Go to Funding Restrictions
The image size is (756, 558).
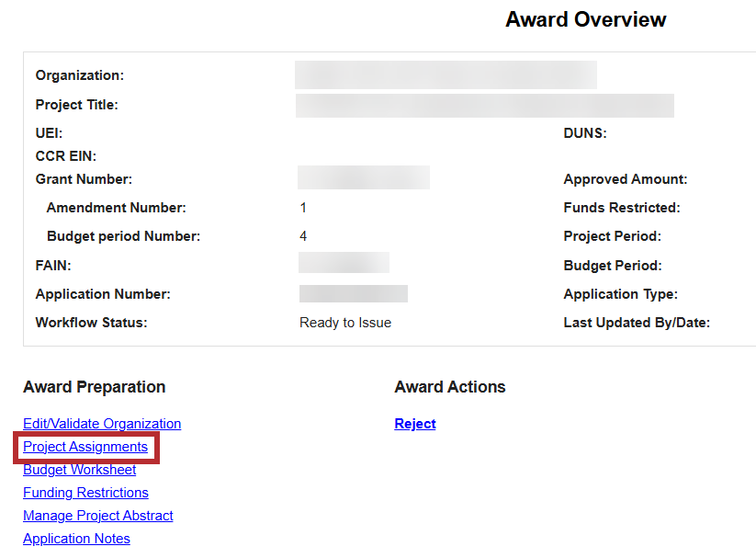click(x=85, y=493)
